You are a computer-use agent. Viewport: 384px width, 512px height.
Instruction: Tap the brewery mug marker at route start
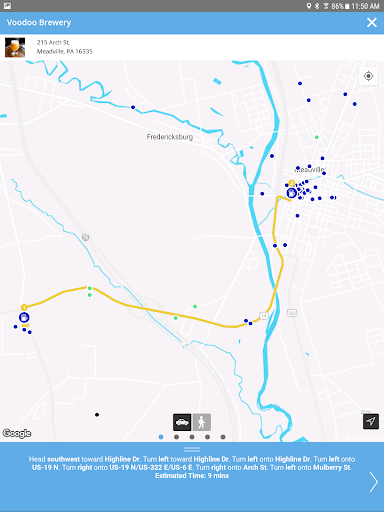click(24, 317)
